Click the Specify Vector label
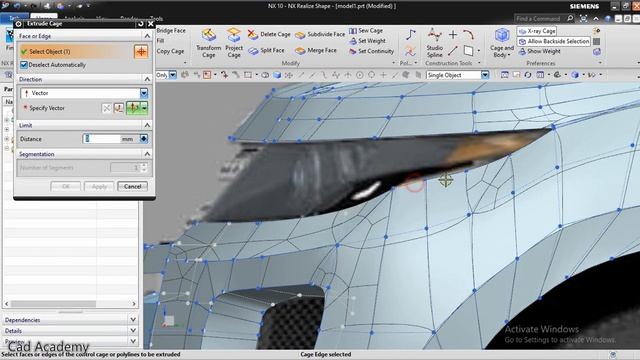The width and height of the screenshot is (640, 360). point(47,108)
